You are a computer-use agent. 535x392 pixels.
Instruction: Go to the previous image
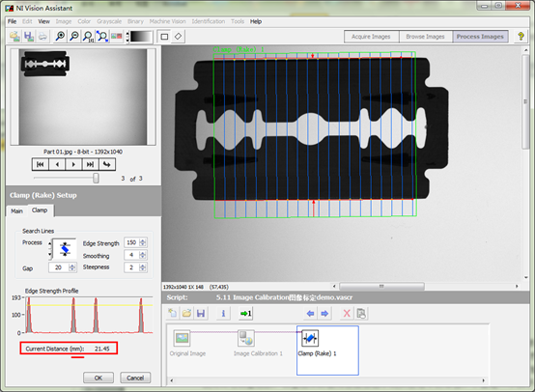[x=57, y=164]
